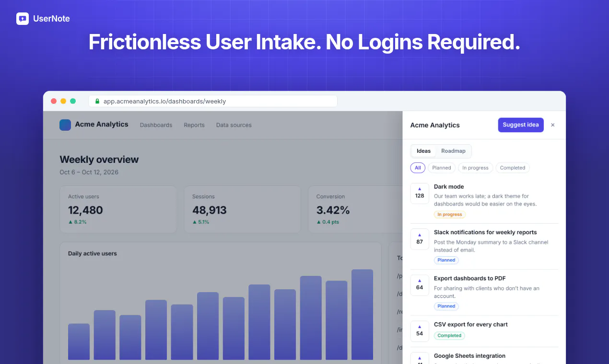The image size is (609, 364).
Task: Click the green padlock in address bar
Action: (97, 101)
